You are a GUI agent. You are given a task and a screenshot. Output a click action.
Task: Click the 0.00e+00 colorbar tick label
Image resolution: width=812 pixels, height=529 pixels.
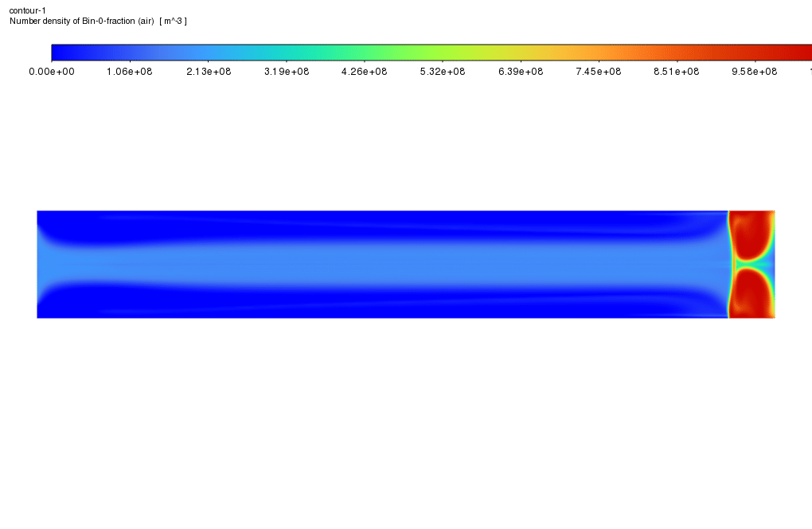tap(51, 72)
